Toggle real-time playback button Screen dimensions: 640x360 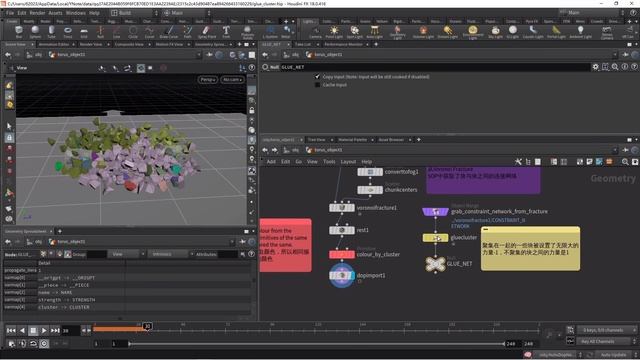(x=44, y=344)
